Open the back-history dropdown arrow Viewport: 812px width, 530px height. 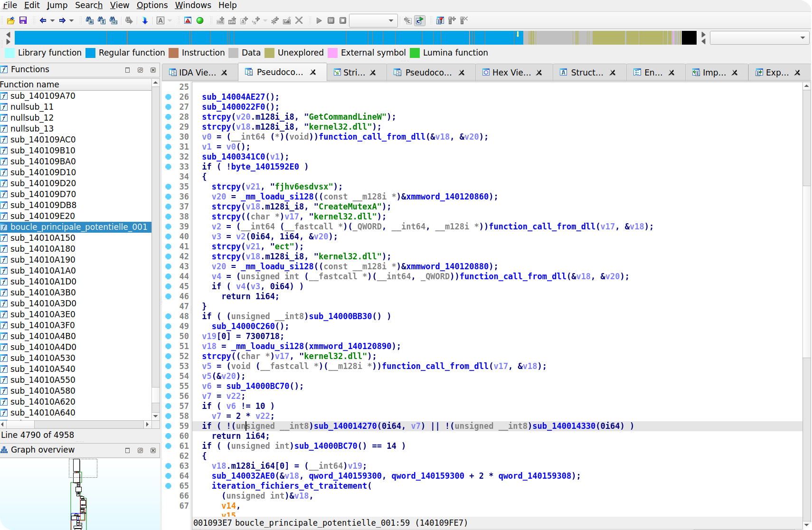pyautogui.click(x=52, y=20)
